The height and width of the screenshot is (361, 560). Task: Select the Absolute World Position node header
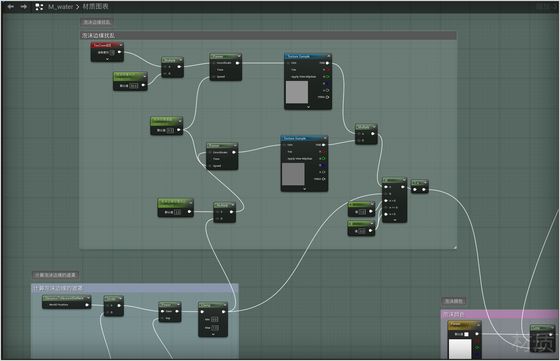point(66,298)
